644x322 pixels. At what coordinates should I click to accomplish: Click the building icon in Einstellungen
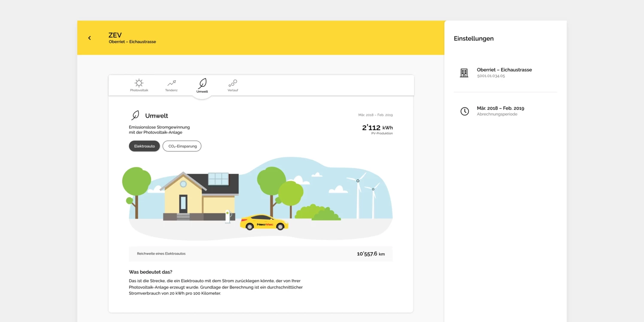coord(464,73)
